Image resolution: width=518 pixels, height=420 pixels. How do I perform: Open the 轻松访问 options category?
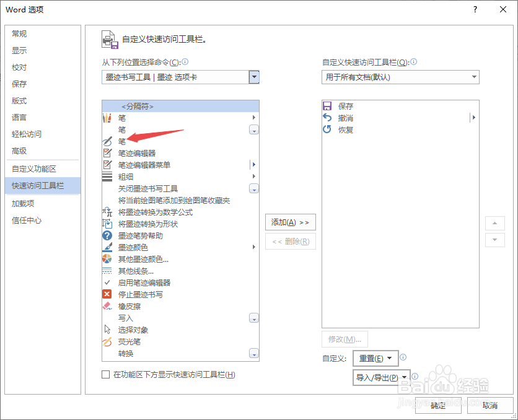pyautogui.click(x=43, y=134)
